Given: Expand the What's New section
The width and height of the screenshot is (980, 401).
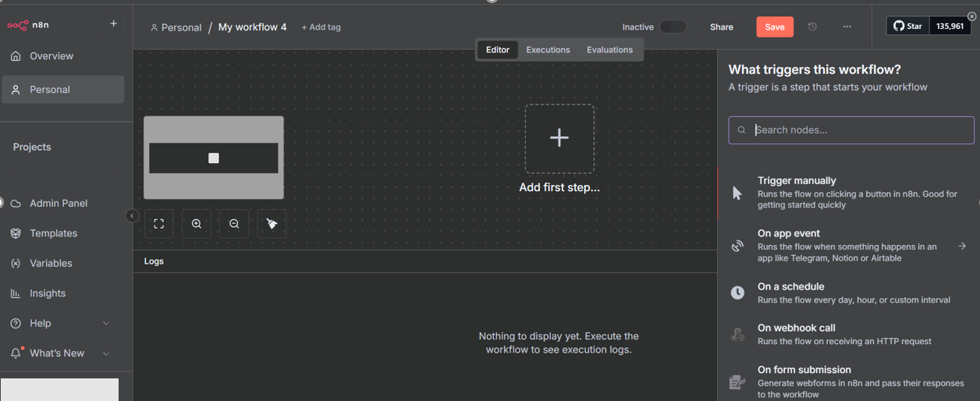Looking at the screenshot, I should [106, 353].
